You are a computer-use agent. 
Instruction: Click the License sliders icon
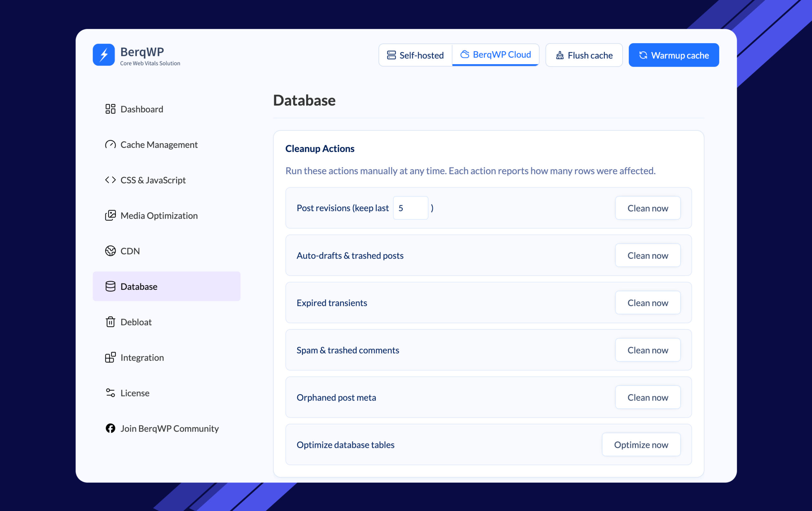(x=110, y=393)
